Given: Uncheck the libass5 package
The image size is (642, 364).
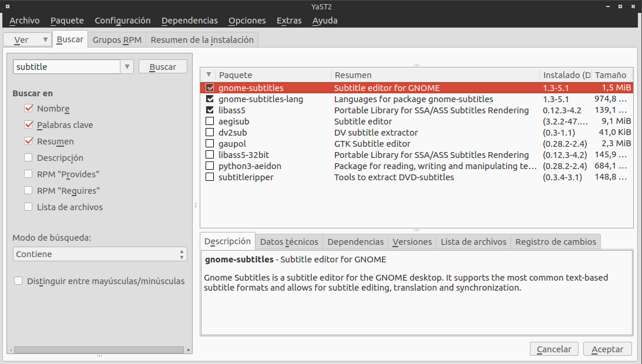Looking at the screenshot, I should [x=209, y=110].
